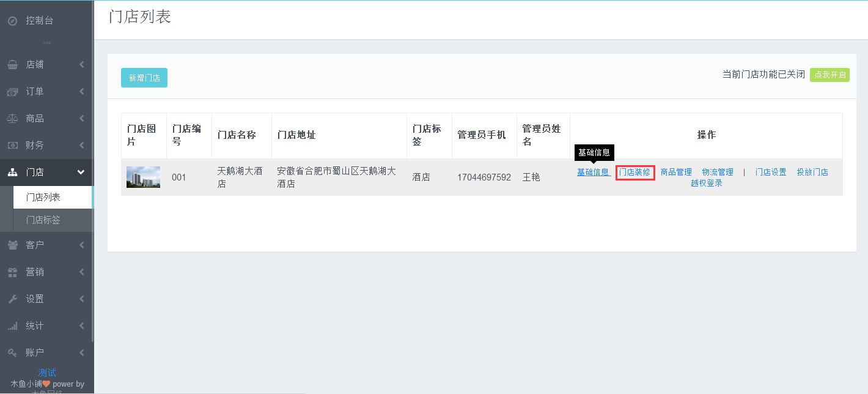Click the 新增门店 button
Viewport: 868px width, 394px height.
point(144,78)
